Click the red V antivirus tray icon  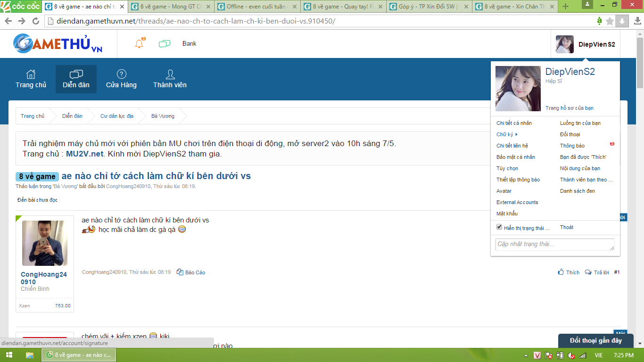click(x=537, y=355)
